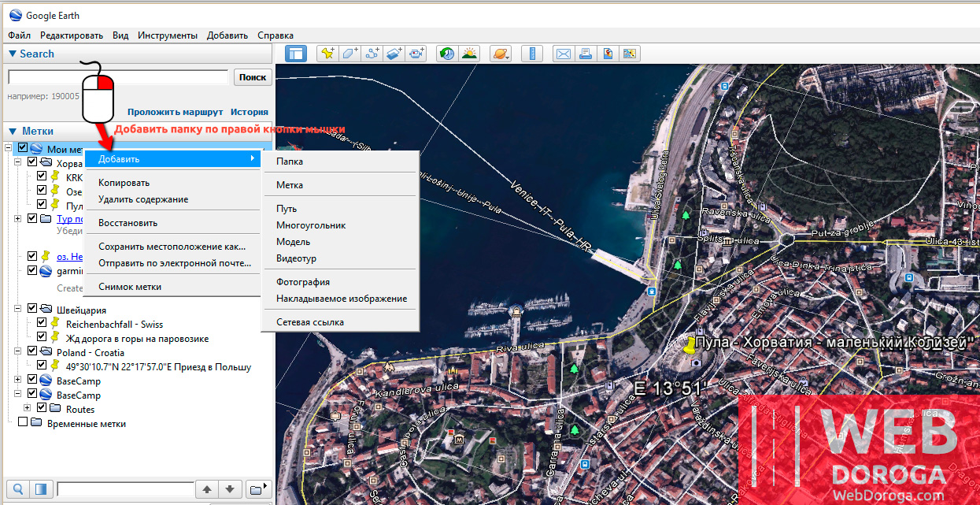The height and width of the screenshot is (505, 980).
Task: Open the История link
Action: click(x=250, y=112)
